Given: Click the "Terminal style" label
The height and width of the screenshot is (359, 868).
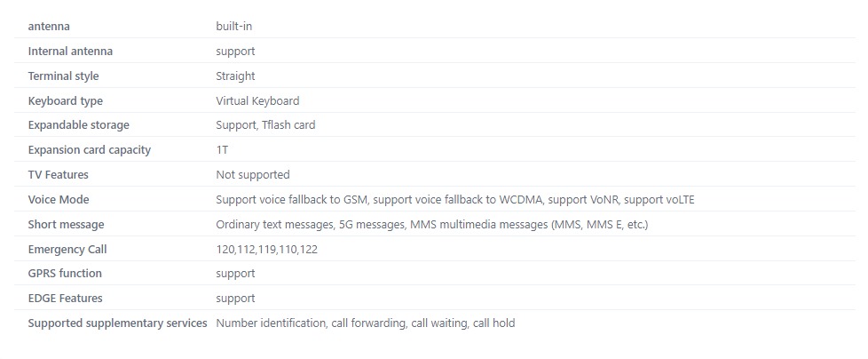Looking at the screenshot, I should [63, 76].
